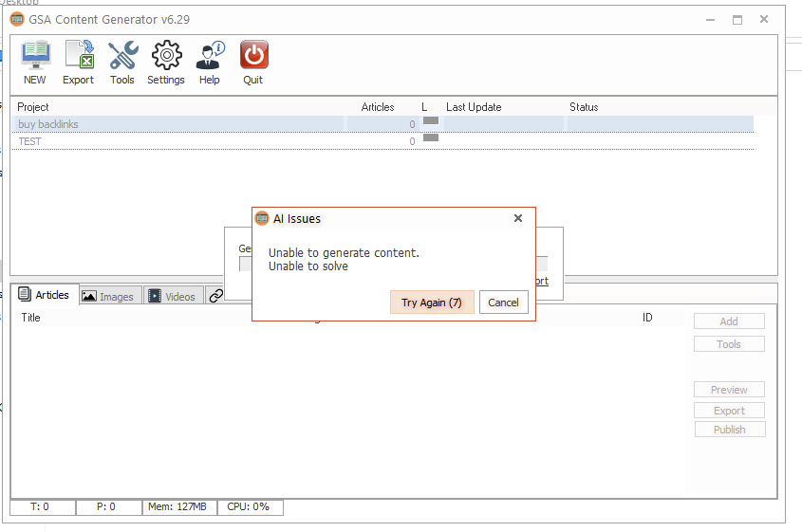The image size is (802, 532).
Task: Click the Last Update column header
Action: click(474, 107)
